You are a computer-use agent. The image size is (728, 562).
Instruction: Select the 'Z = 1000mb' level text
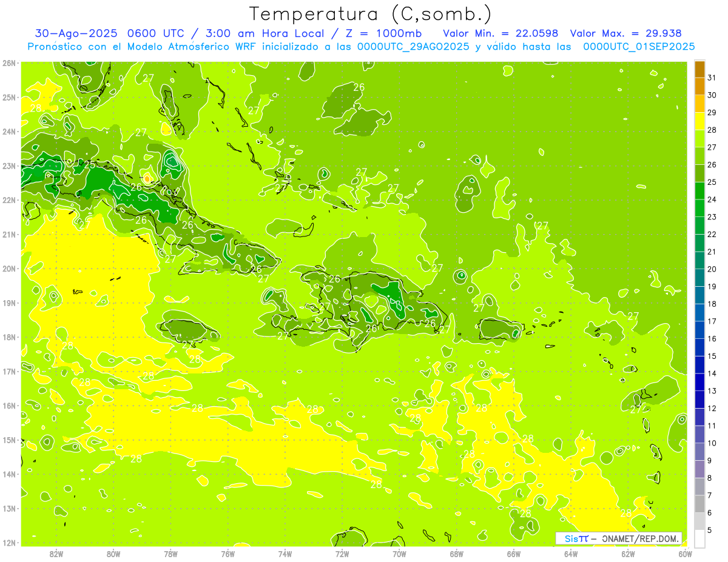(x=383, y=33)
